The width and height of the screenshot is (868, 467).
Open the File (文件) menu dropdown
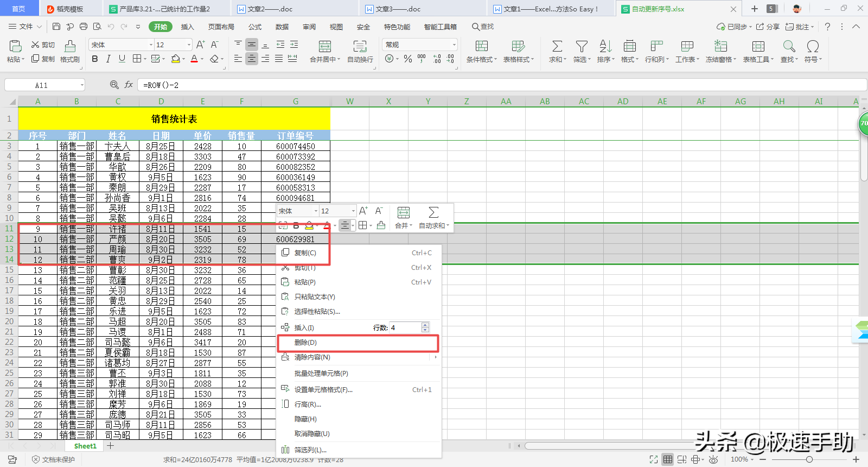coord(26,27)
